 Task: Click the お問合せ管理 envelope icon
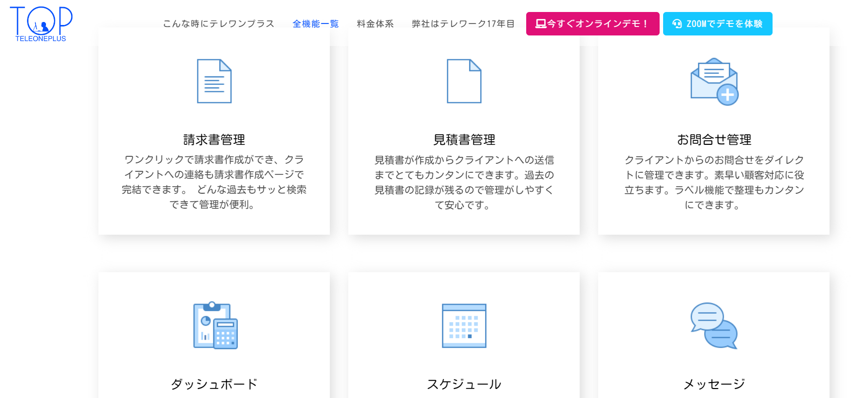click(x=715, y=81)
